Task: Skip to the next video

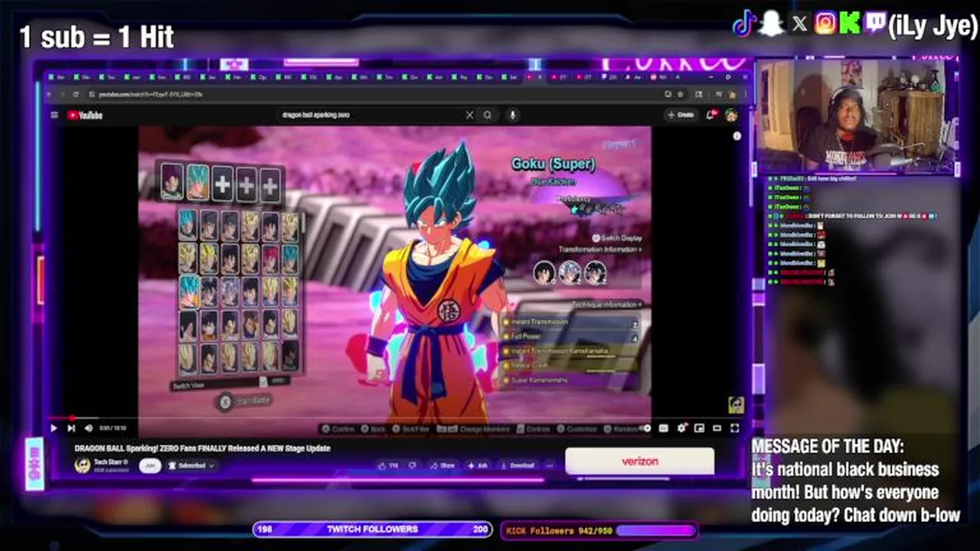Action: 70,428
